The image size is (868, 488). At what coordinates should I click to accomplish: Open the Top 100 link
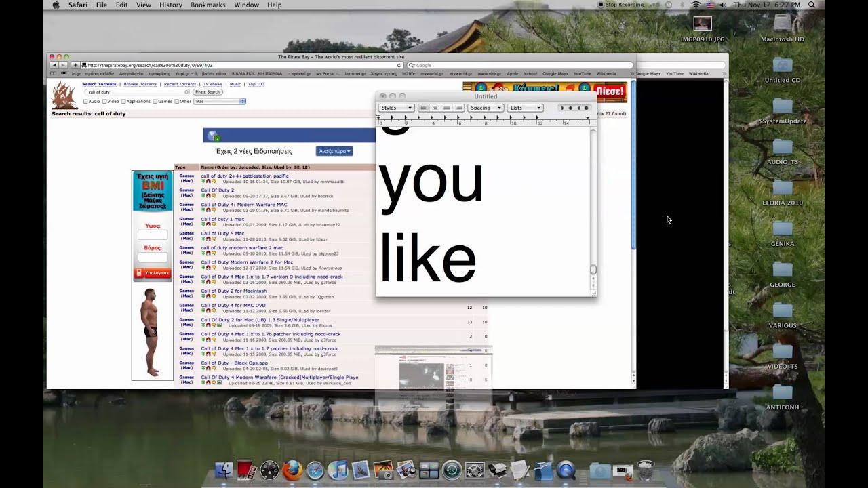click(256, 84)
